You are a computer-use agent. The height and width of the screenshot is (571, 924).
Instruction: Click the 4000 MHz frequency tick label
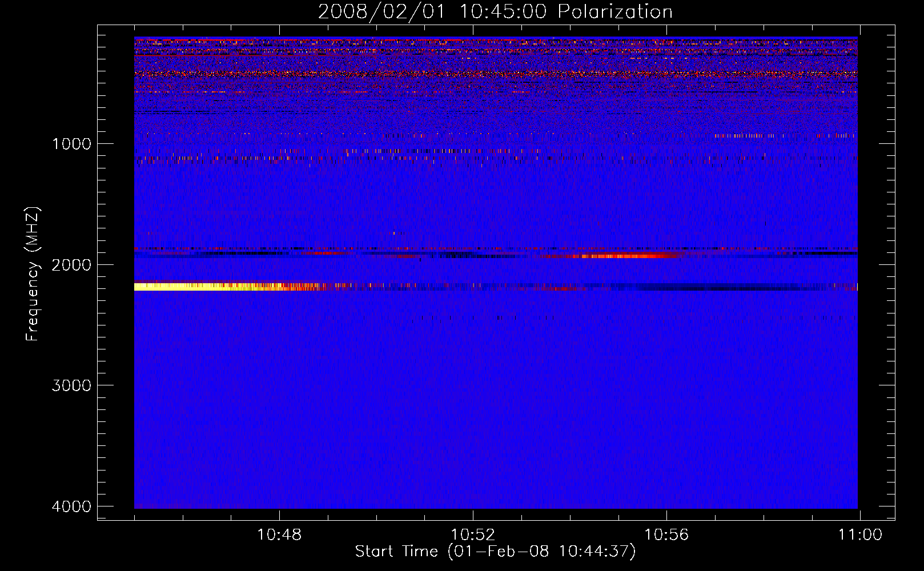coord(71,506)
